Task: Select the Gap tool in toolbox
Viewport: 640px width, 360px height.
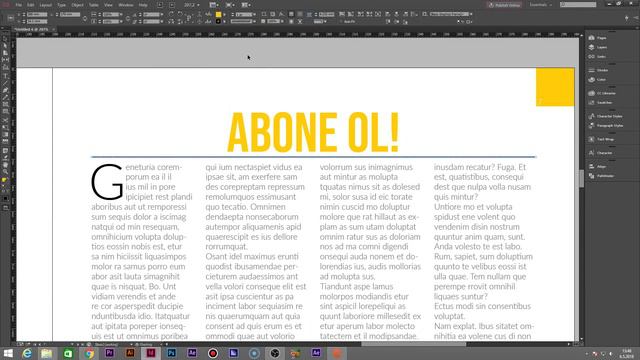Action: click(5, 60)
